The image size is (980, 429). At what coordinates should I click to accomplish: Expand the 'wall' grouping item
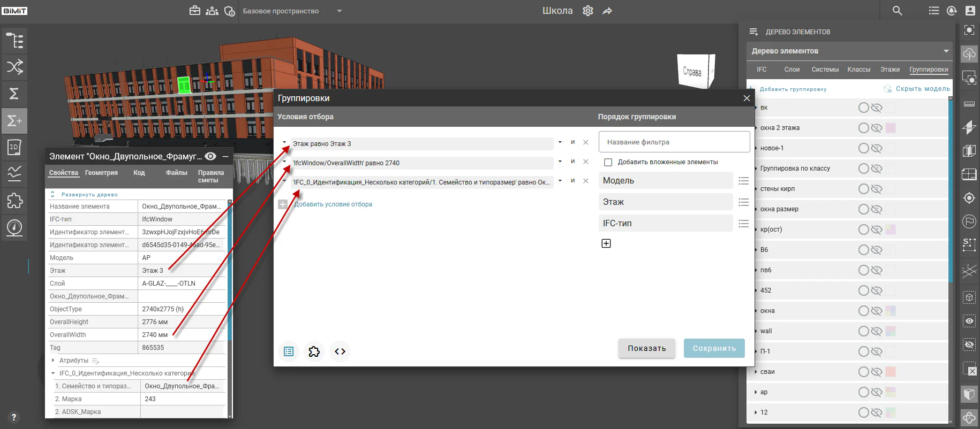pyautogui.click(x=756, y=331)
